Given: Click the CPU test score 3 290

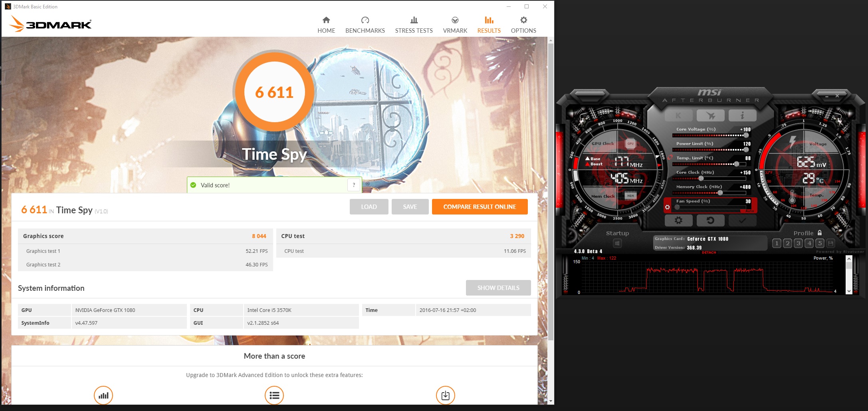Looking at the screenshot, I should (x=517, y=236).
